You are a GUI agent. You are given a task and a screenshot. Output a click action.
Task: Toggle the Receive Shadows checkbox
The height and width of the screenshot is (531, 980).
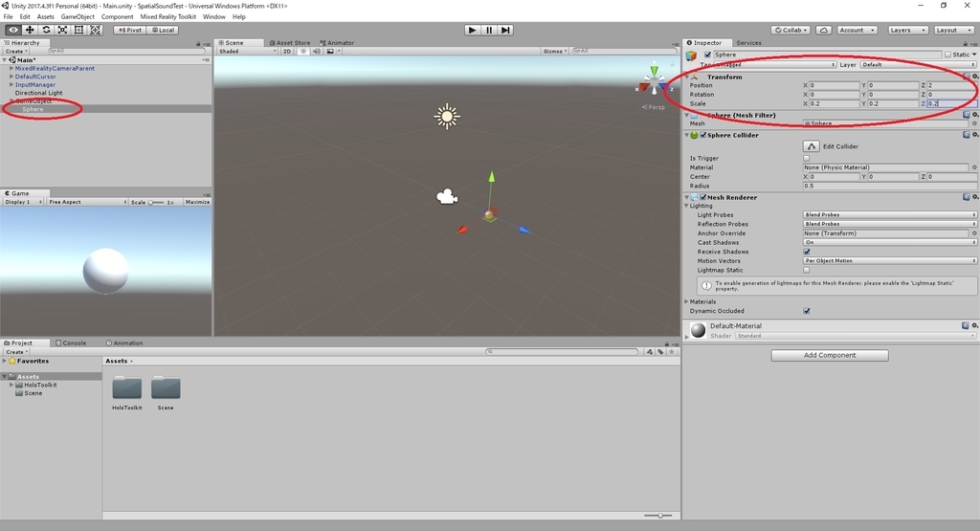click(806, 252)
